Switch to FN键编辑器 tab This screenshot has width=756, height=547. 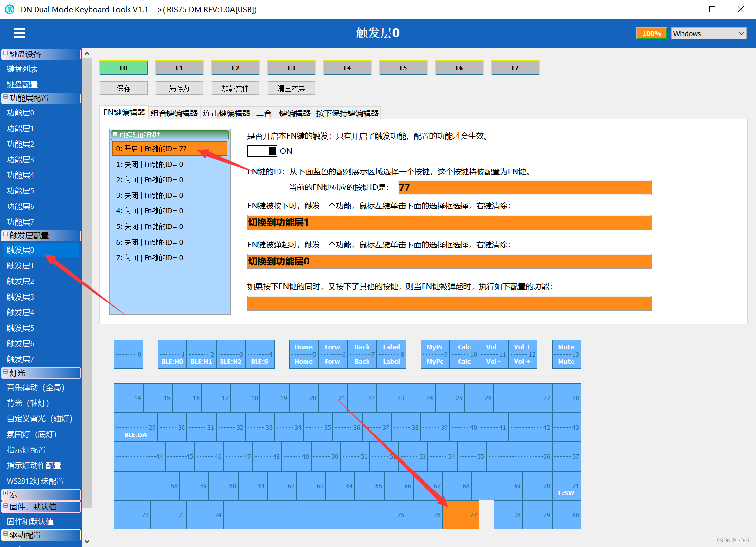tap(124, 113)
